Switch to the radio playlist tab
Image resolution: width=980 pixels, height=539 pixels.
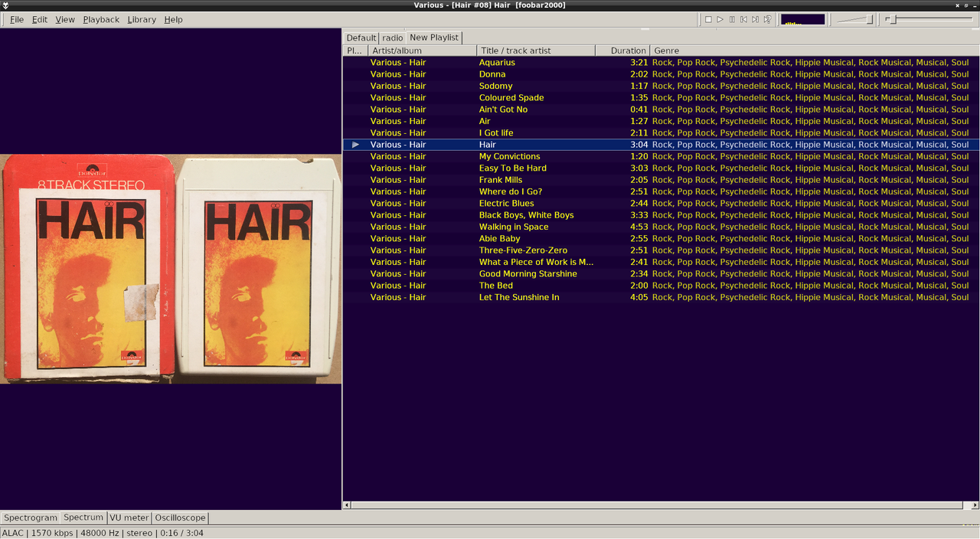click(x=393, y=38)
